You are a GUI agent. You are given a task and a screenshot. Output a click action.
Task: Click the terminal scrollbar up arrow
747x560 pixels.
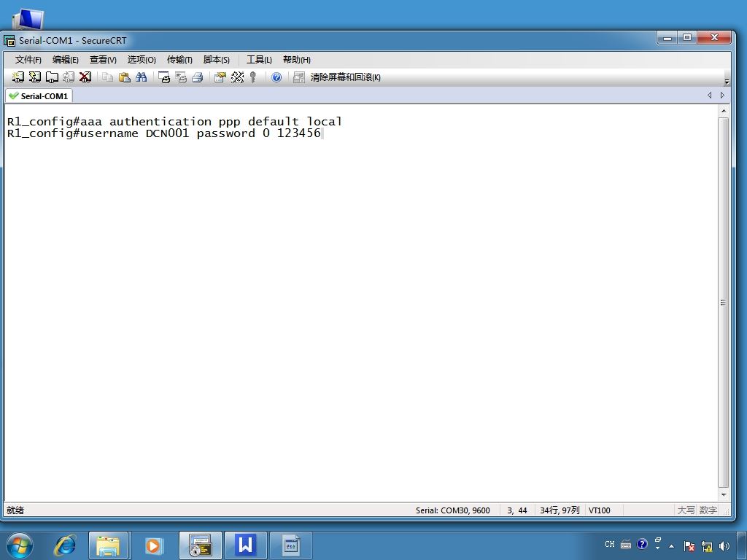pyautogui.click(x=724, y=111)
